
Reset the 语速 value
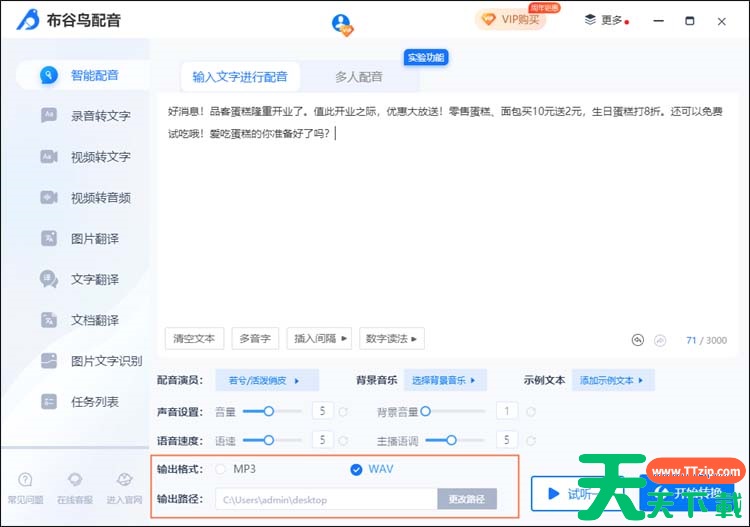click(343, 441)
